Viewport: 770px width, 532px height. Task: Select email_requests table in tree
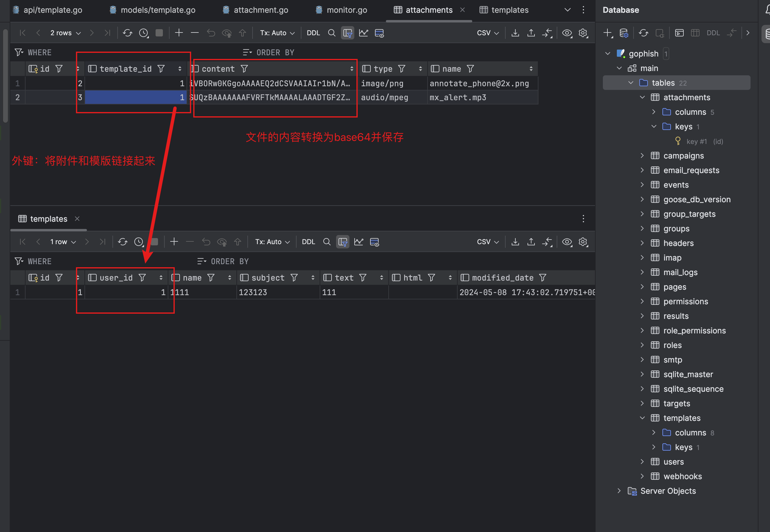(x=691, y=170)
